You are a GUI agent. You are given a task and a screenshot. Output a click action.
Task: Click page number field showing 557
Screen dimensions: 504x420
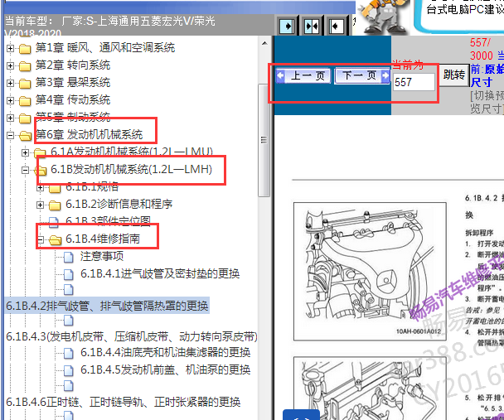click(414, 82)
